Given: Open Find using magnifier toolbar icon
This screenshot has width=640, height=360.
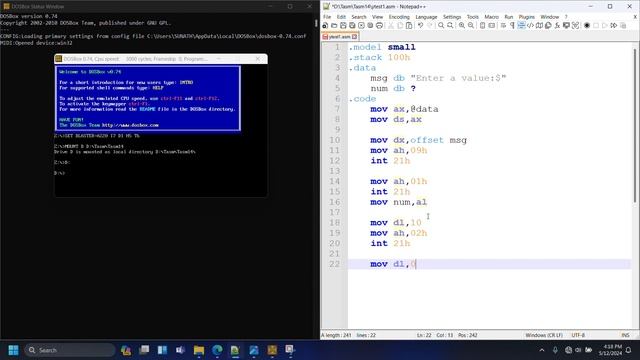Looking at the screenshot, I should pos(441,25).
